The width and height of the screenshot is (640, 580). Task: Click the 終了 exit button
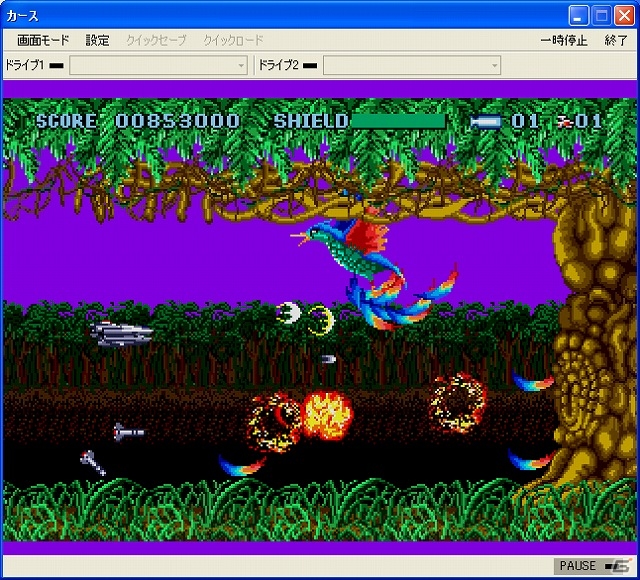(616, 40)
